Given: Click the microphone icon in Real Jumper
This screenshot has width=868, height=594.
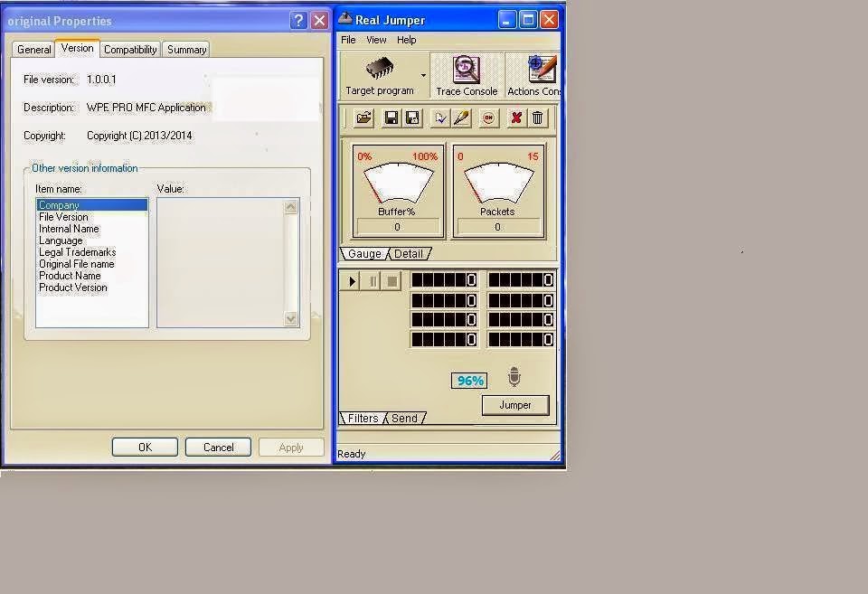Looking at the screenshot, I should coord(514,376).
